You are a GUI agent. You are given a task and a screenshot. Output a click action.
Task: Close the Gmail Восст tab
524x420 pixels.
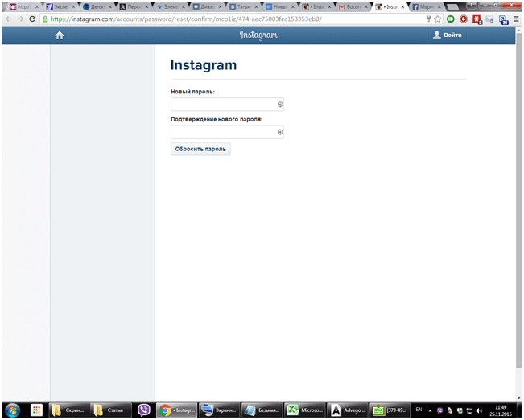(366, 7)
